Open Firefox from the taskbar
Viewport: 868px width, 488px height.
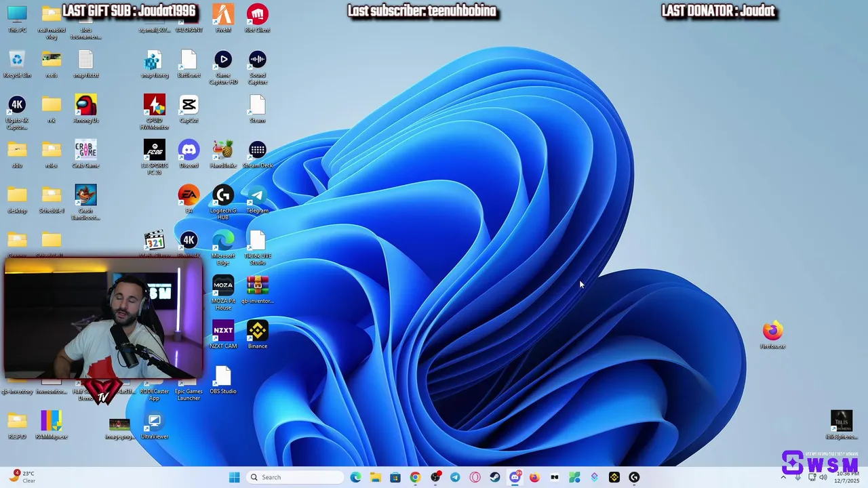(x=534, y=477)
